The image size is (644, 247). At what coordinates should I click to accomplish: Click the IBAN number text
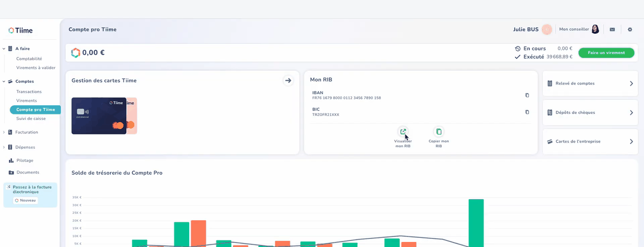(347, 98)
